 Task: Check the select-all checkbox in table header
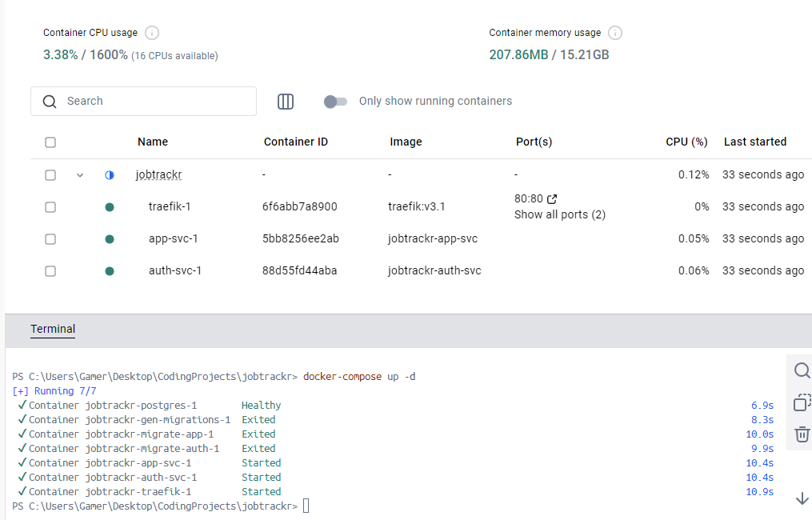(x=50, y=142)
